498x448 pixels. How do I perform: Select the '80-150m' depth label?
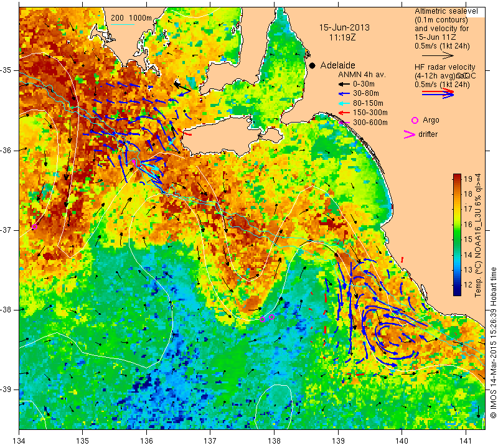[x=368, y=103]
